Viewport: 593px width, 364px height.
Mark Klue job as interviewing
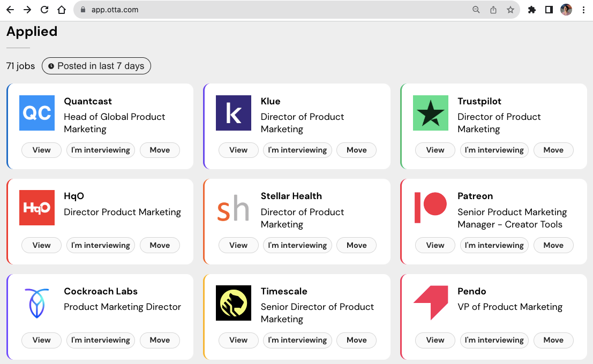pyautogui.click(x=297, y=150)
